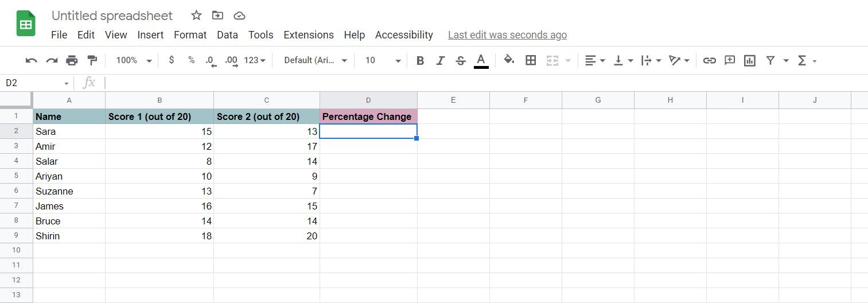Open the Data menu
The image size is (868, 303).
[x=227, y=35]
